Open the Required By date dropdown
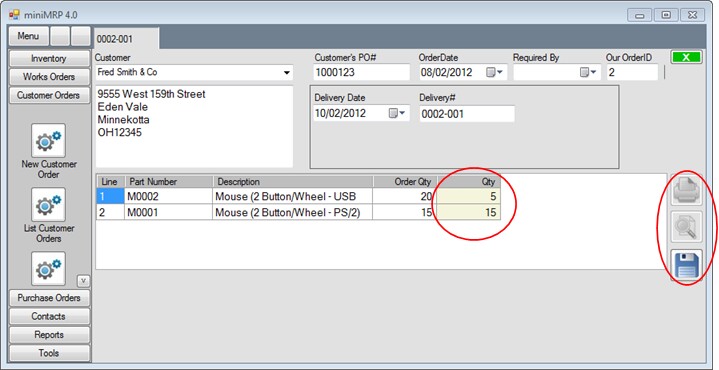Image resolution: width=719 pixels, height=370 pixels. [x=588, y=72]
